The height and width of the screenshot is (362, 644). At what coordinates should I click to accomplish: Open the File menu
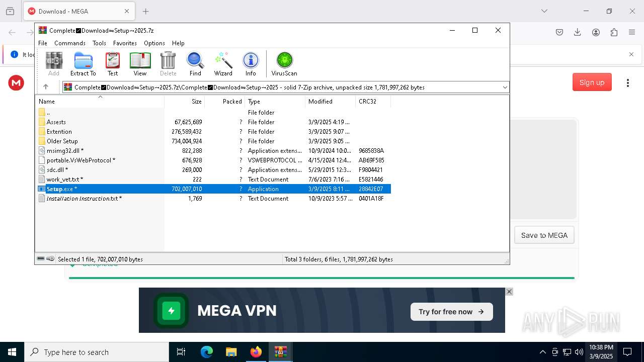point(43,43)
